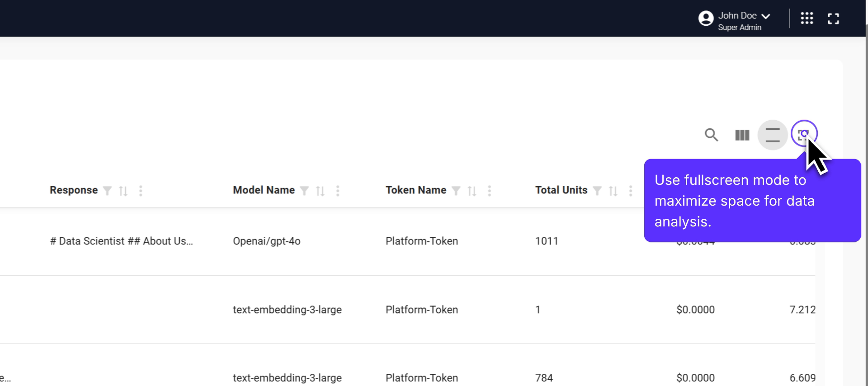Open the table search tool
868x386 pixels.
[x=711, y=135]
